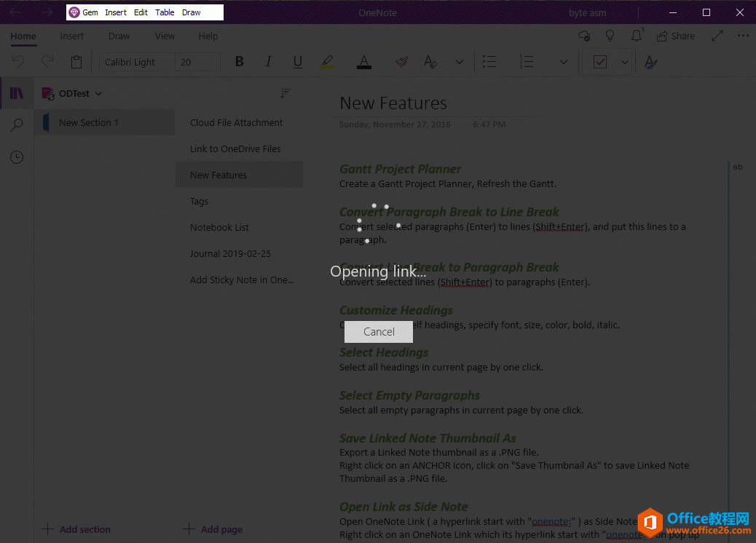This screenshot has height=543, width=756.
Task: Cancel the Opening link dialog
Action: (378, 331)
